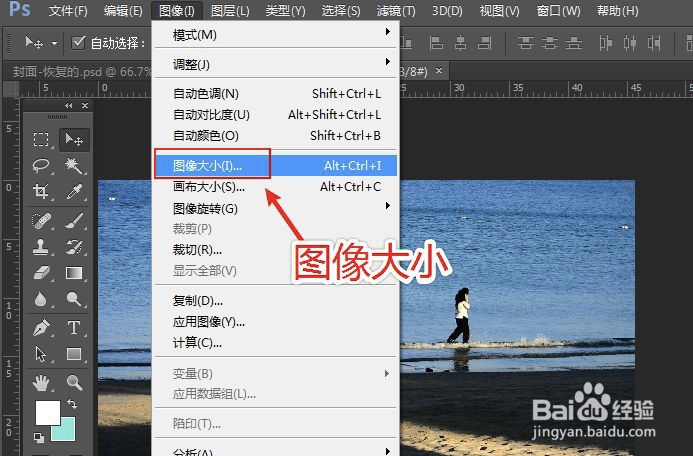Open the 窗口(W) menu
The image size is (693, 456).
pyautogui.click(x=558, y=11)
